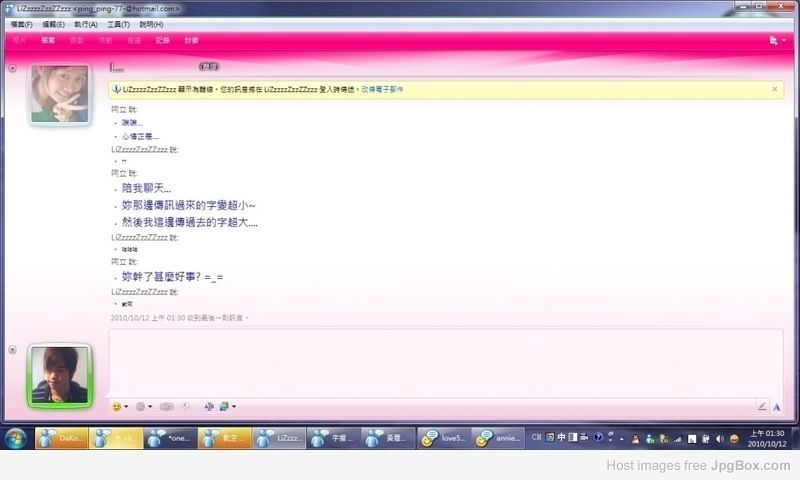Collapse the contact's display picture
The height and width of the screenshot is (480, 800).
[13, 68]
